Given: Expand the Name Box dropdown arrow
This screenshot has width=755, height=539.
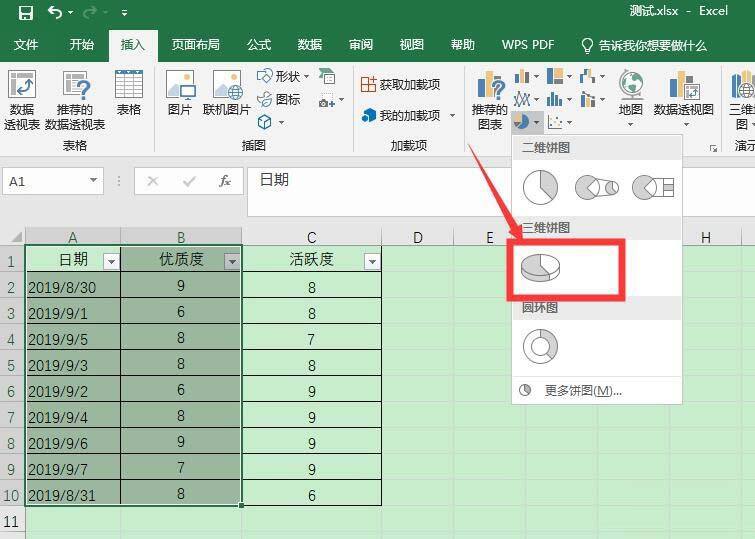Looking at the screenshot, I should 94,181.
